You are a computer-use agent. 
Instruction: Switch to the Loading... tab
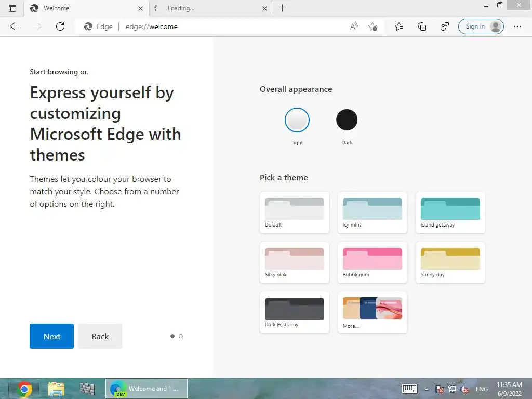click(211, 8)
